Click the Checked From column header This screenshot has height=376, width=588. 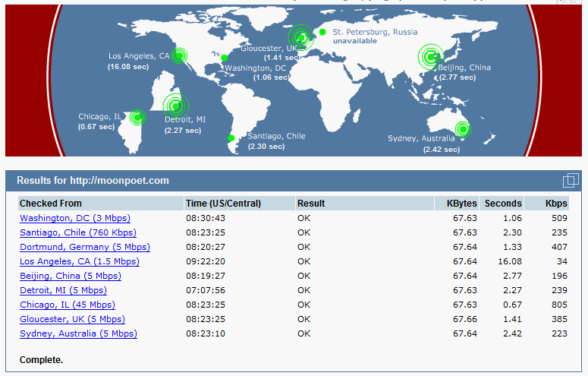tap(51, 204)
